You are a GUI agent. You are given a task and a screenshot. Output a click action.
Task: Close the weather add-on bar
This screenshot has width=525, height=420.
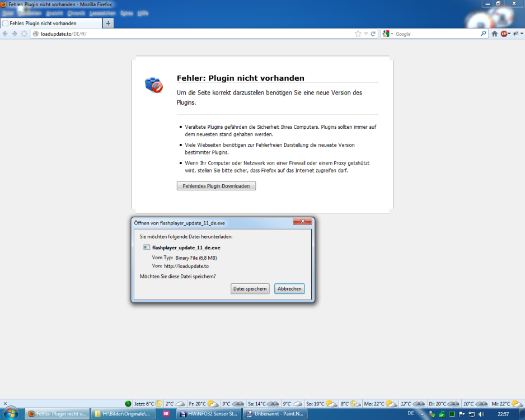(x=6, y=404)
